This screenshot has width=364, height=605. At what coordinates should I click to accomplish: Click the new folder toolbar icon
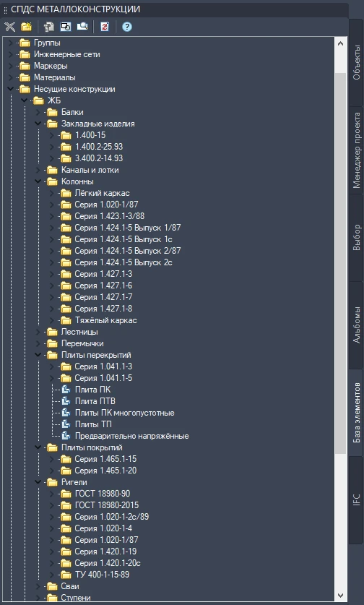click(x=26, y=27)
